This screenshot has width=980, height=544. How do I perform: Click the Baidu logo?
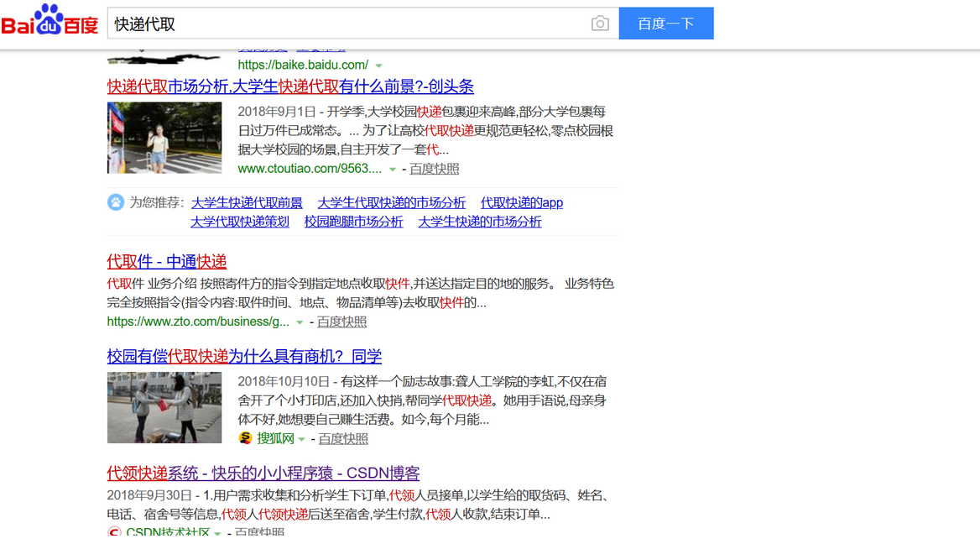pos(50,20)
